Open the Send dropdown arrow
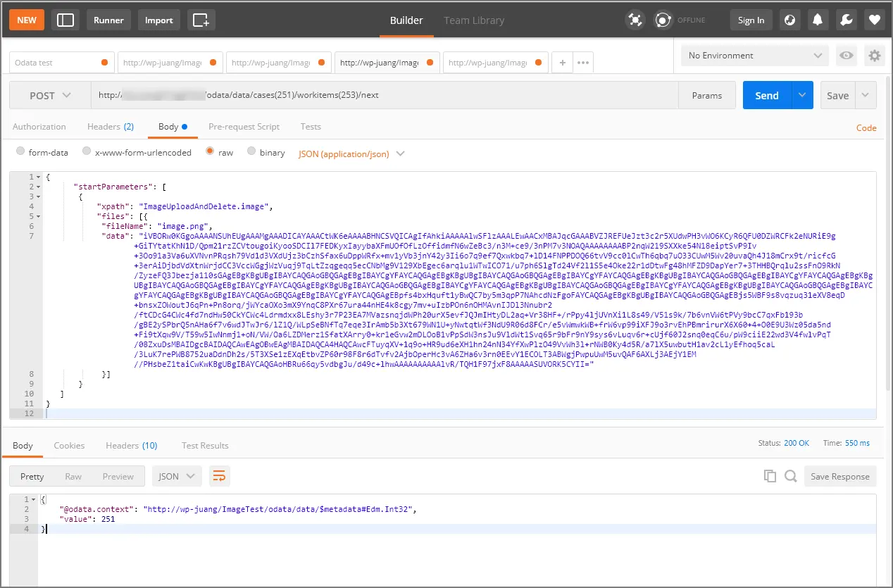The image size is (893, 588). 803,95
